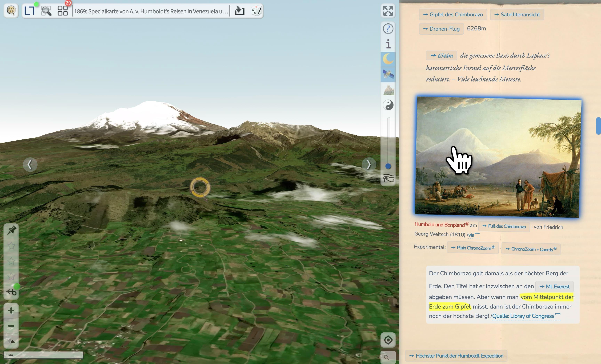Click highlighted text 'vom Mittelpunkt der'
Image resolution: width=601 pixels, height=364 pixels.
click(547, 297)
